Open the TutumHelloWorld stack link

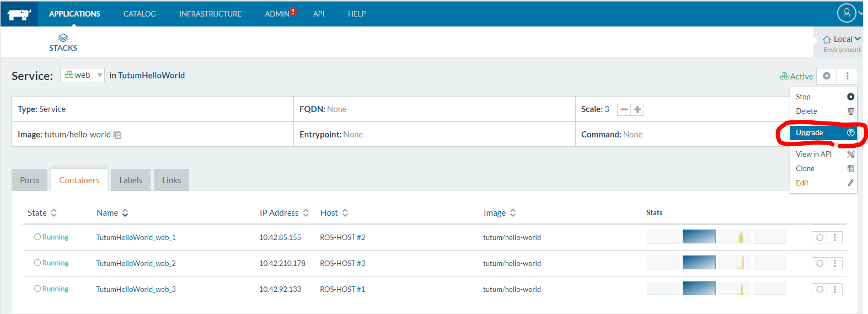(x=151, y=76)
